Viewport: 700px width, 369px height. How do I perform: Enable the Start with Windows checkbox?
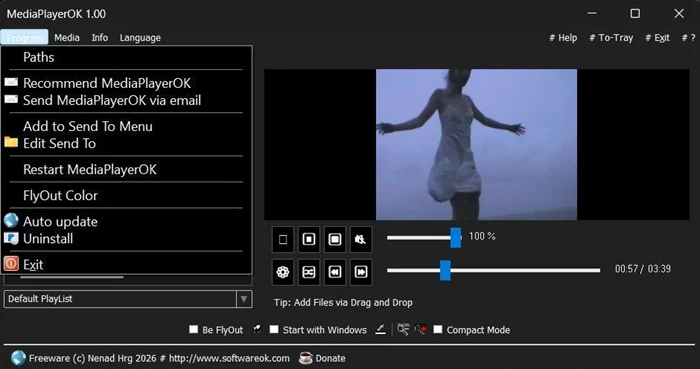(274, 329)
